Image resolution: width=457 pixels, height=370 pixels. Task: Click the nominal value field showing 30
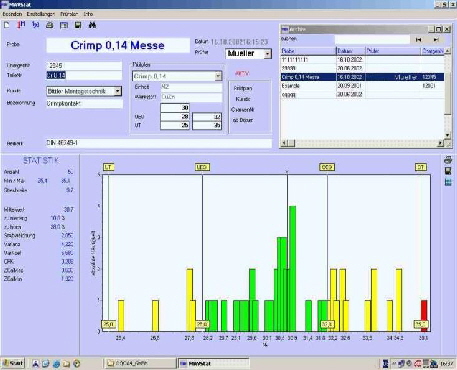point(175,108)
